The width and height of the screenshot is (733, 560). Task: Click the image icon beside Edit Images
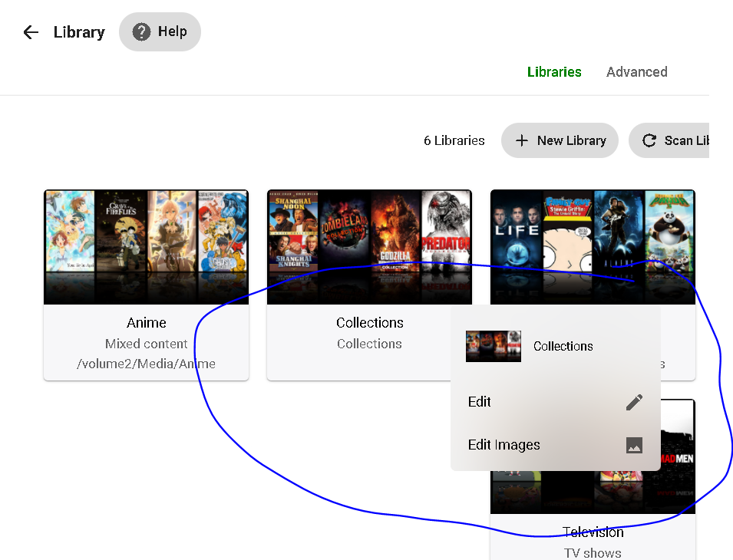(x=634, y=445)
